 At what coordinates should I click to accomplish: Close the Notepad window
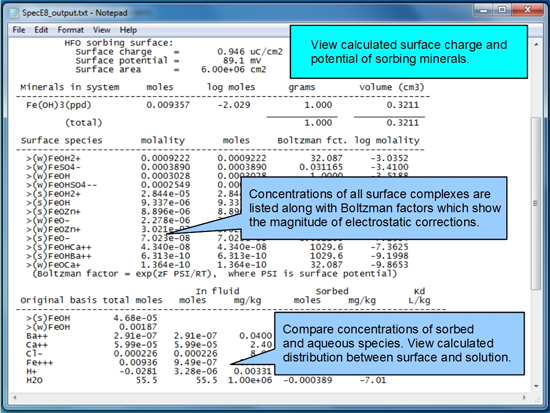click(x=527, y=10)
